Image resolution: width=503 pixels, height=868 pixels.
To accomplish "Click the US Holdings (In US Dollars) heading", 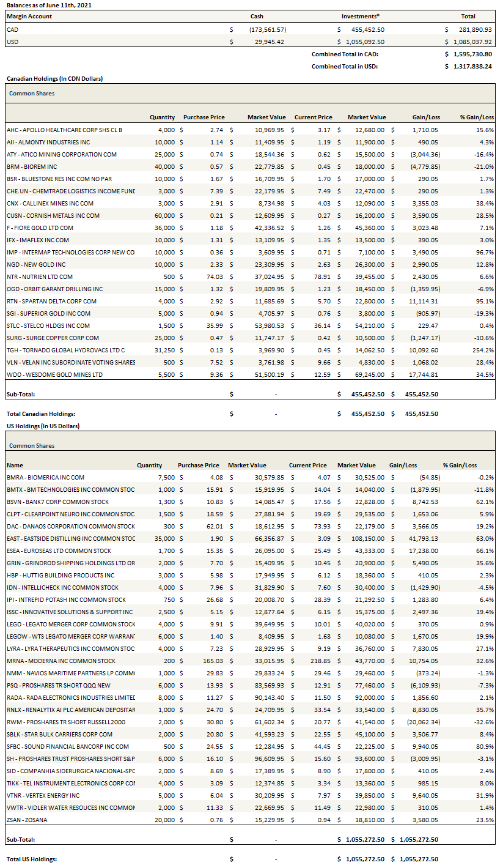I will coord(43,426).
